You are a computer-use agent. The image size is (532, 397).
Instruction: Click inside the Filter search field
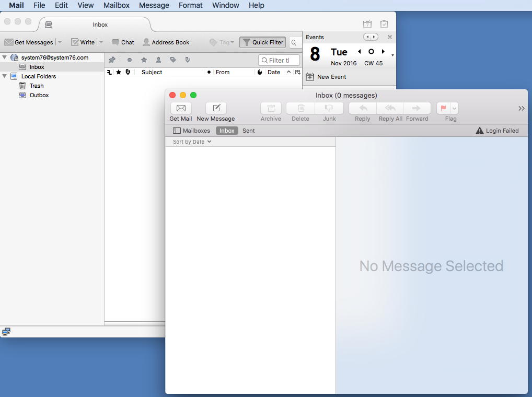pos(279,60)
